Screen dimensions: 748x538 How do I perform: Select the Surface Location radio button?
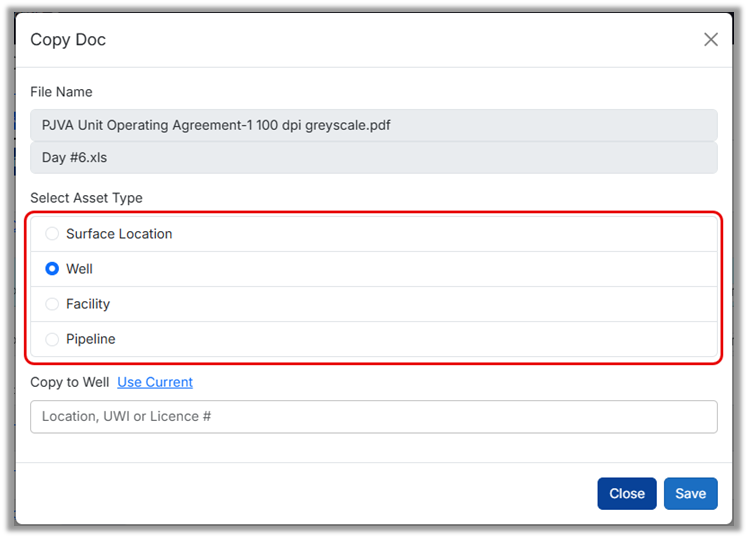click(x=52, y=234)
